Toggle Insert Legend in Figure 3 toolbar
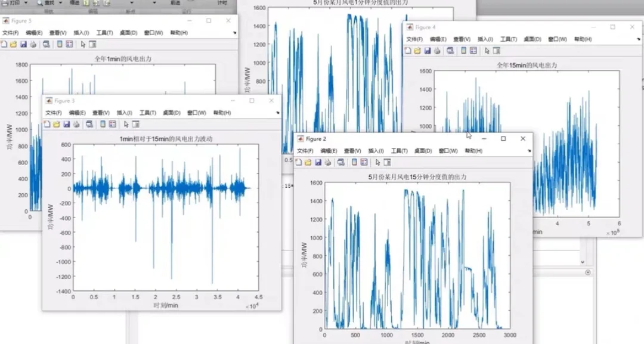The image size is (644, 344). pos(113,125)
